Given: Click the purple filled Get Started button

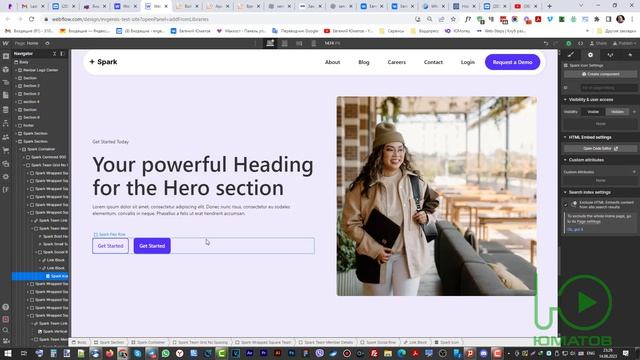Looking at the screenshot, I should point(152,246).
